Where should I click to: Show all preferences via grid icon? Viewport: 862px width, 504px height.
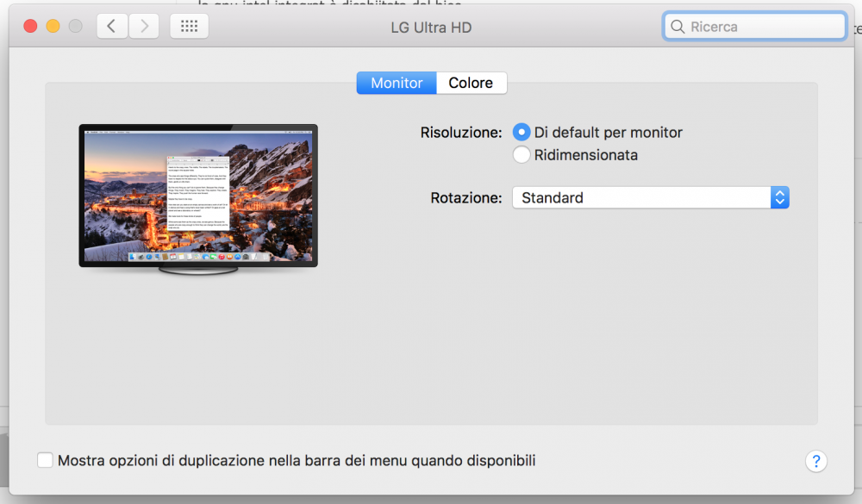pos(189,26)
